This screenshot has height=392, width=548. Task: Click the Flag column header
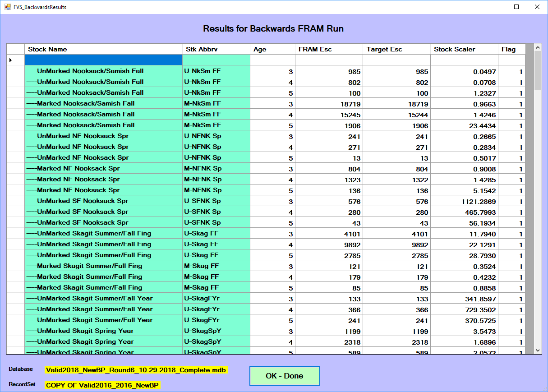click(x=511, y=49)
